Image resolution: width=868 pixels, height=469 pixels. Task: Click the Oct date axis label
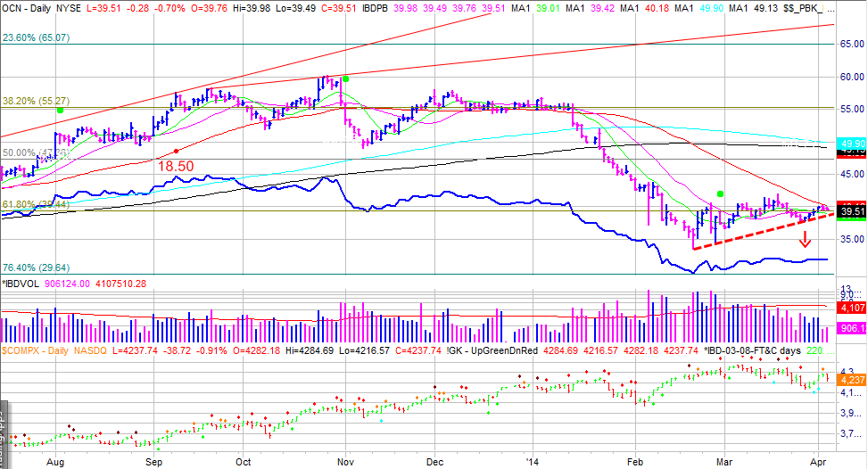pyautogui.click(x=243, y=462)
